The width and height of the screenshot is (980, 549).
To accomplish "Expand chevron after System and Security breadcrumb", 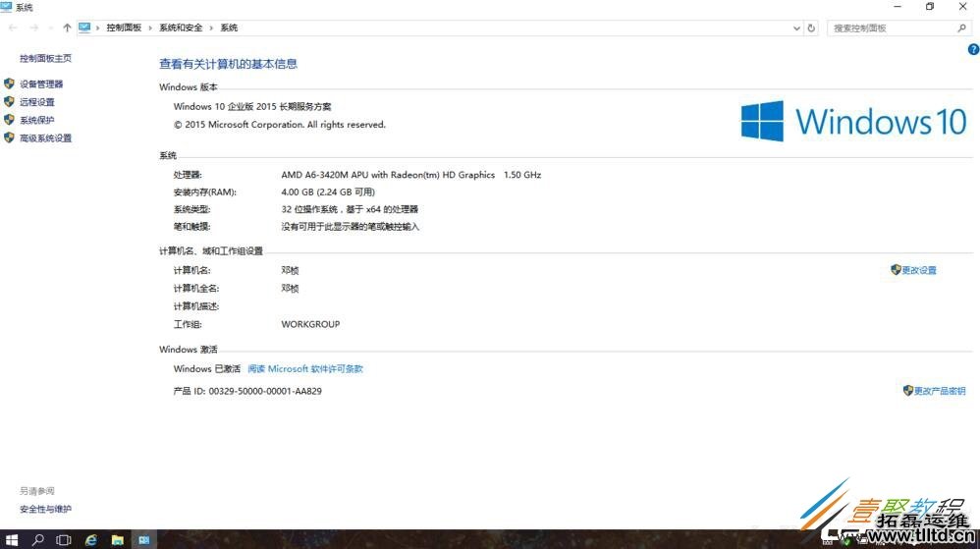I will tap(211, 28).
